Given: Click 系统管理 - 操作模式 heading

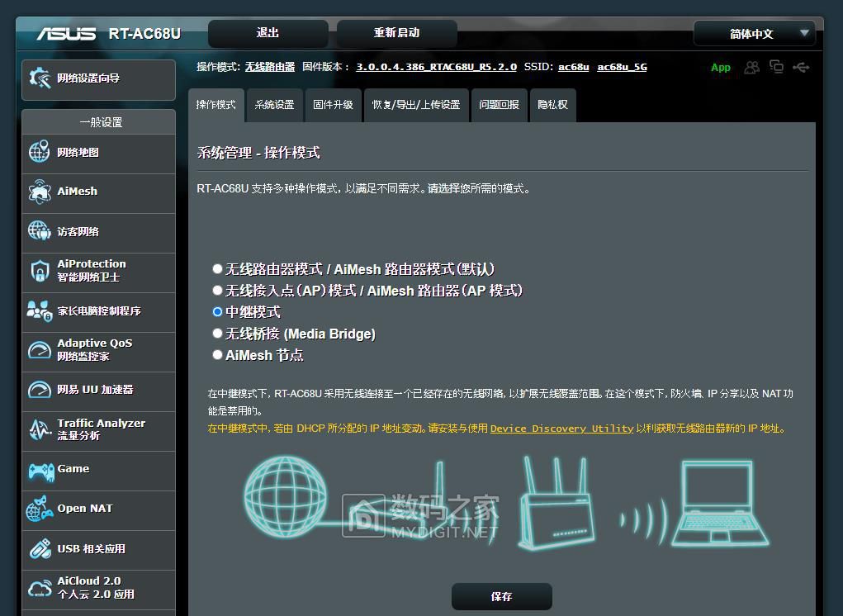Looking at the screenshot, I should coord(258,153).
